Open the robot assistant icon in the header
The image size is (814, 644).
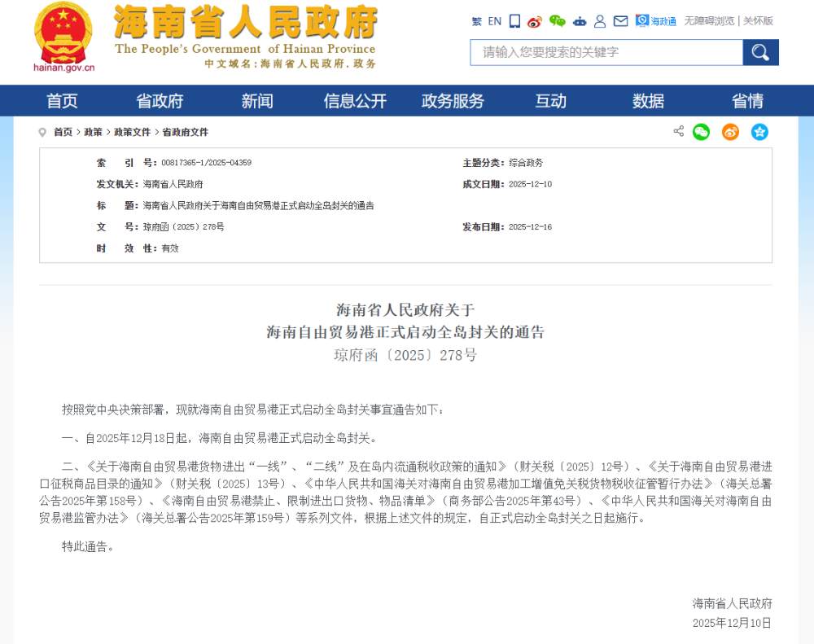[x=579, y=21]
